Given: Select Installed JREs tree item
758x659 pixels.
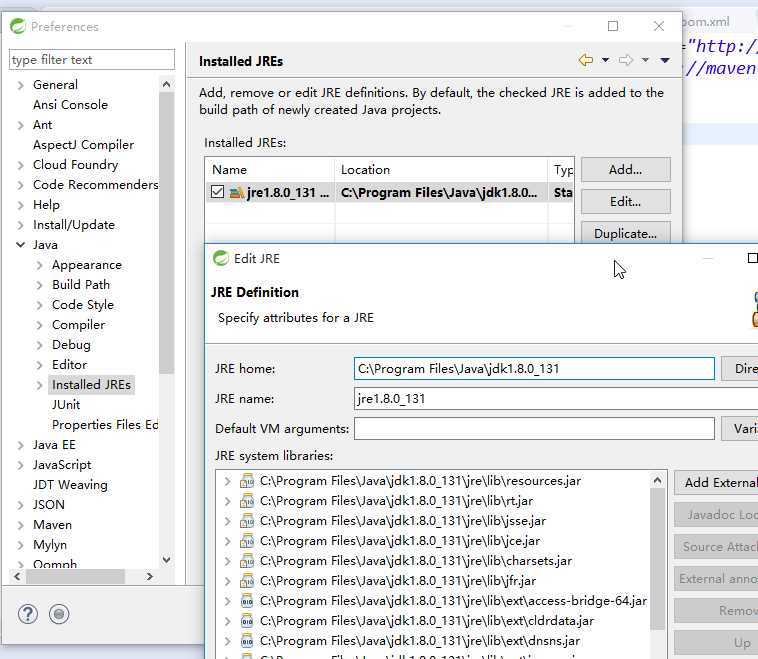Looking at the screenshot, I should 91,385.
